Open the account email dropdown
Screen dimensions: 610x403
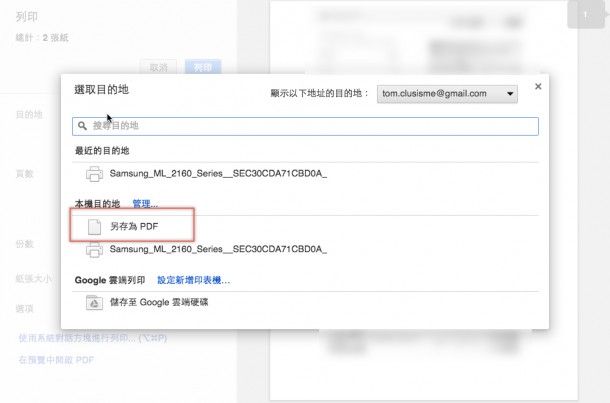pos(447,94)
